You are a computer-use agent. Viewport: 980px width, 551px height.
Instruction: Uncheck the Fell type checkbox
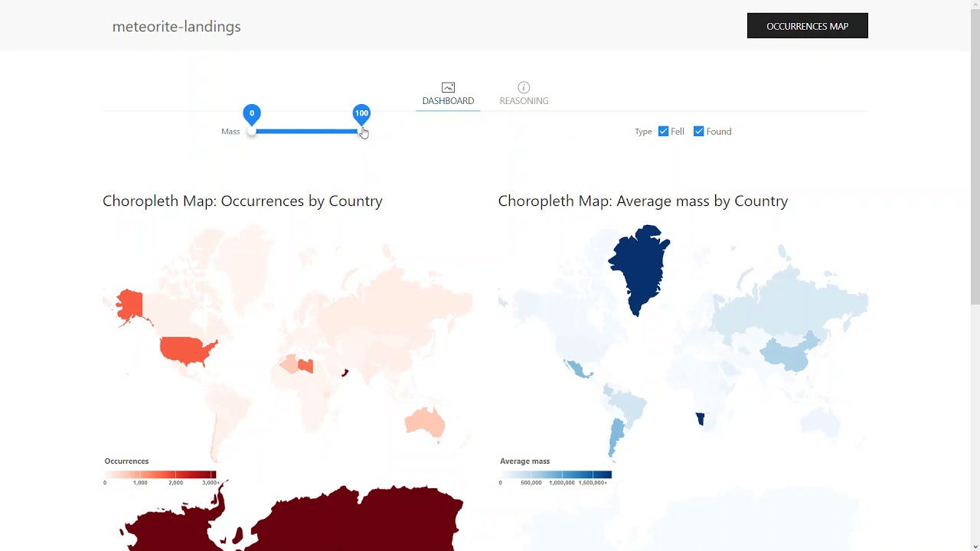[664, 132]
